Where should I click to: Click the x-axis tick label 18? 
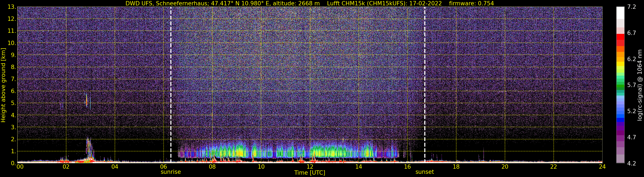456,167
